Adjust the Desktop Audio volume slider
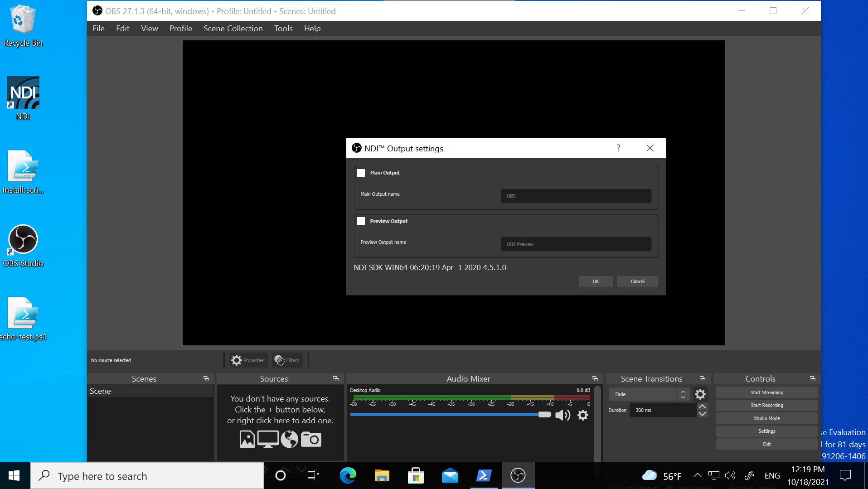This screenshot has height=489, width=868. 544,414
